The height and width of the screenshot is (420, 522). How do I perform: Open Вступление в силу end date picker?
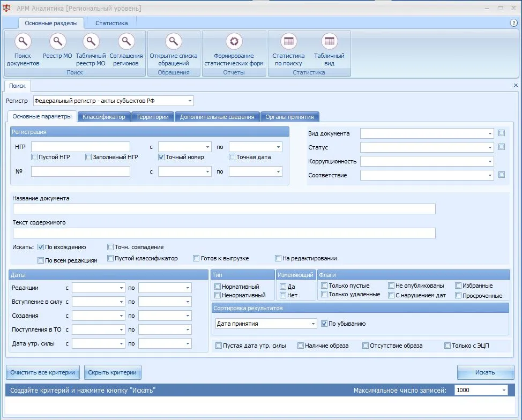188,302
